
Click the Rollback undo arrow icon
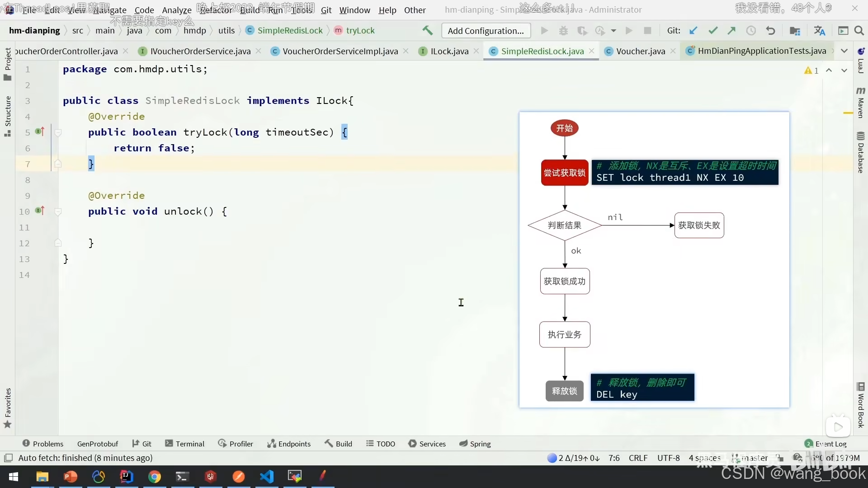click(x=770, y=31)
